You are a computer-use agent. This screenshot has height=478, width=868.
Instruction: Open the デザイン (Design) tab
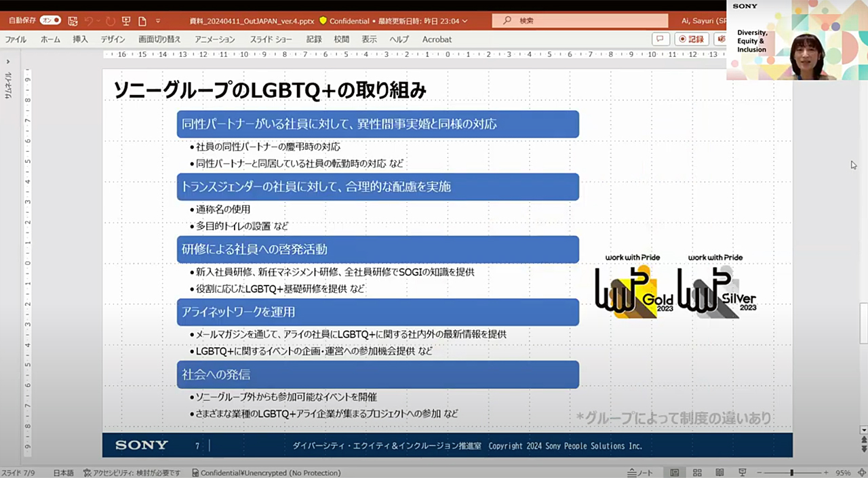pyautogui.click(x=113, y=39)
